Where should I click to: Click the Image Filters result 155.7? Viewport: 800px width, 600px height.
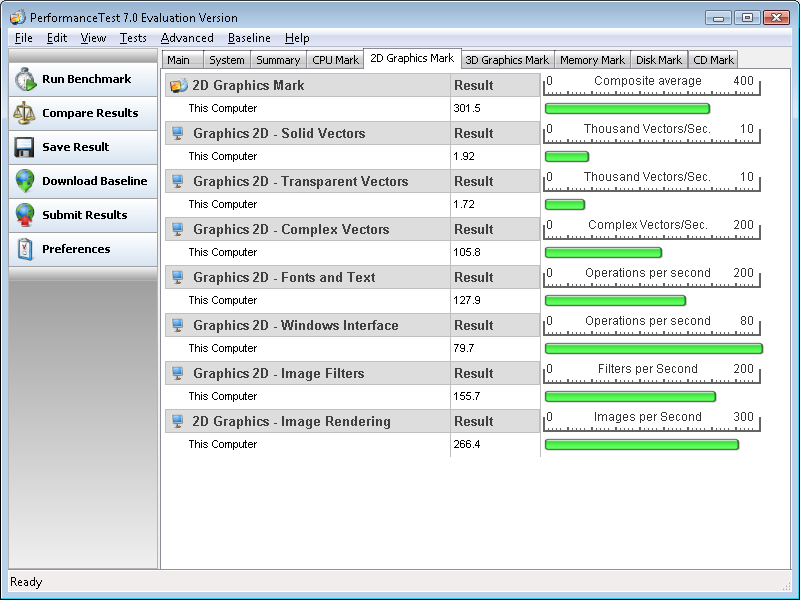point(467,396)
